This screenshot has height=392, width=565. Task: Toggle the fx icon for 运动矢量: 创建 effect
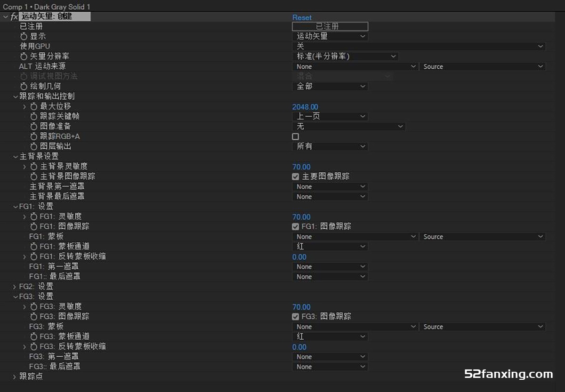14,17
